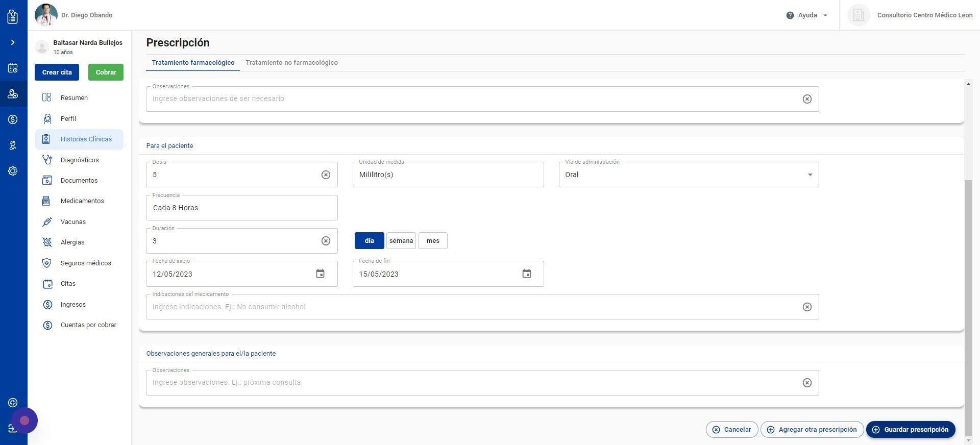This screenshot has height=445, width=980.
Task: Click the patient name Baltasar Narda Bullejos
Action: click(x=88, y=43)
